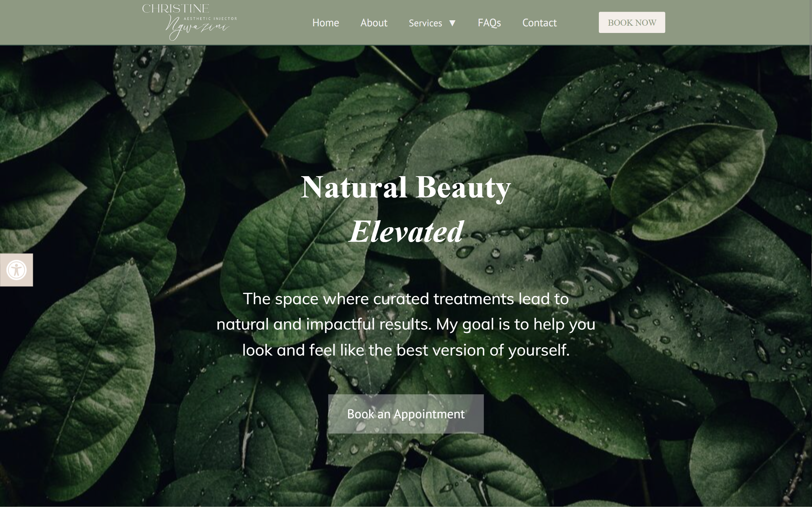Open the accessibility options widget icon
The height and width of the screenshot is (507, 812).
pyautogui.click(x=16, y=270)
